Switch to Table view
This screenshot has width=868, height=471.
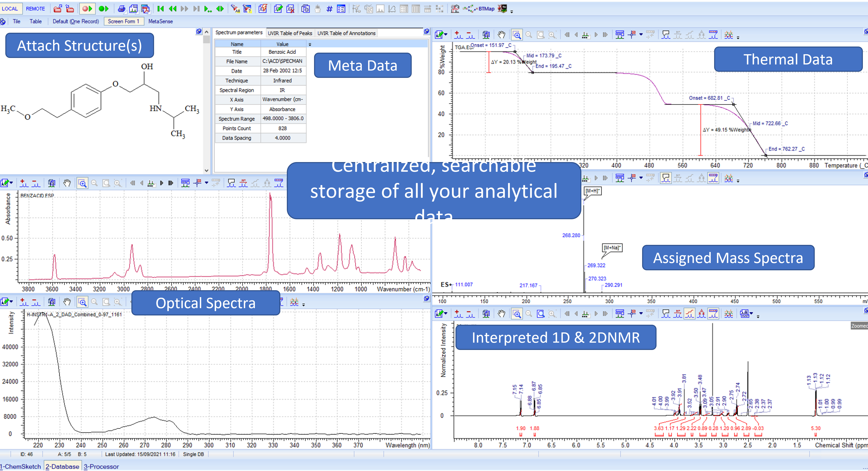click(x=35, y=21)
